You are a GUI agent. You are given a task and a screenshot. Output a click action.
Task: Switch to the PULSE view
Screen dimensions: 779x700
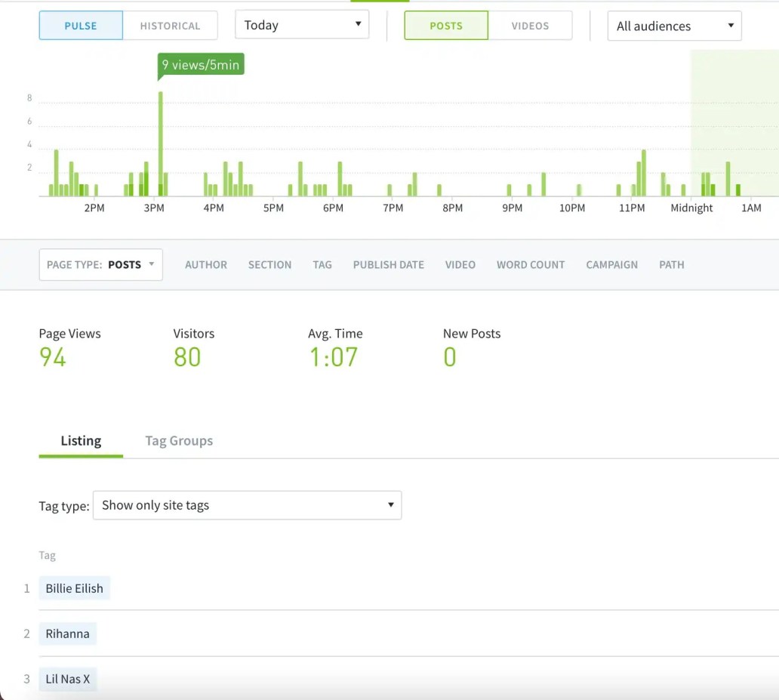click(x=80, y=25)
